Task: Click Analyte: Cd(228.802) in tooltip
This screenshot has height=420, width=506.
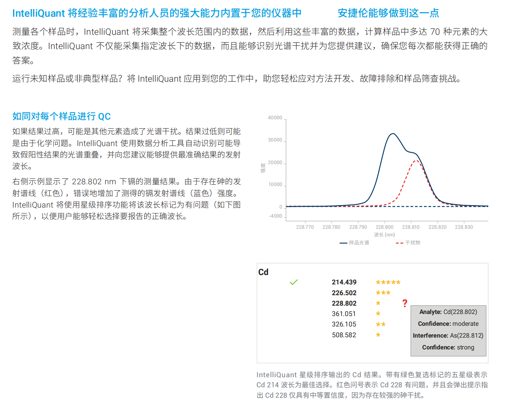Action: 448,312
